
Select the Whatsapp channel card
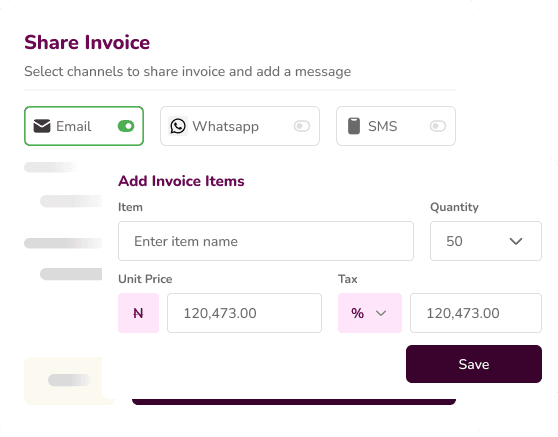(x=240, y=126)
